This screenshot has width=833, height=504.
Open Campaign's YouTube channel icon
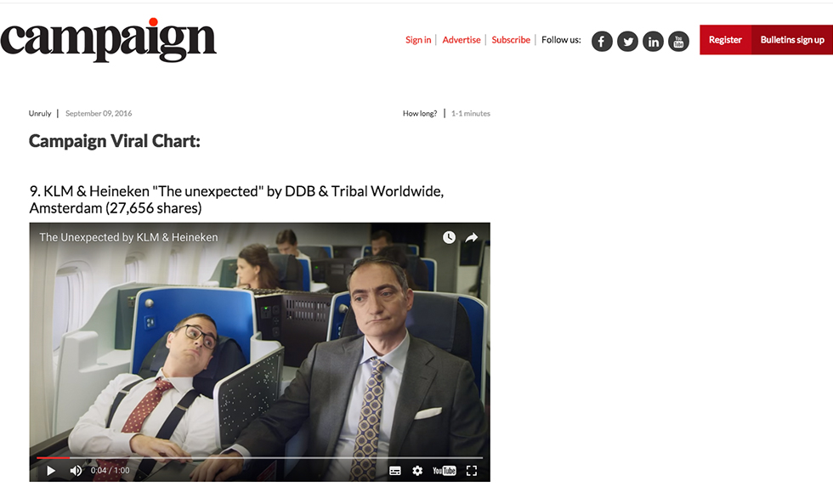pyautogui.click(x=678, y=42)
